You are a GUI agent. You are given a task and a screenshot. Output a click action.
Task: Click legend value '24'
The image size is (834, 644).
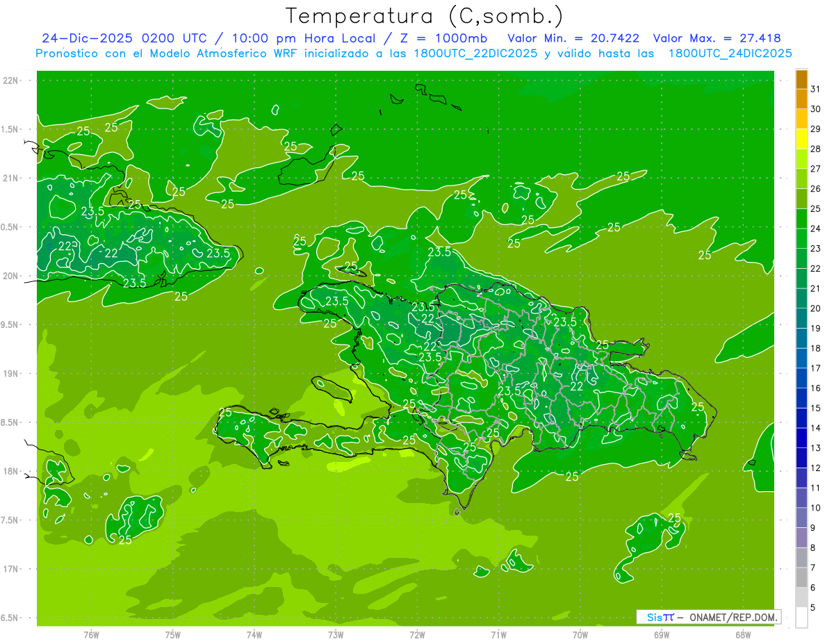pos(815,229)
